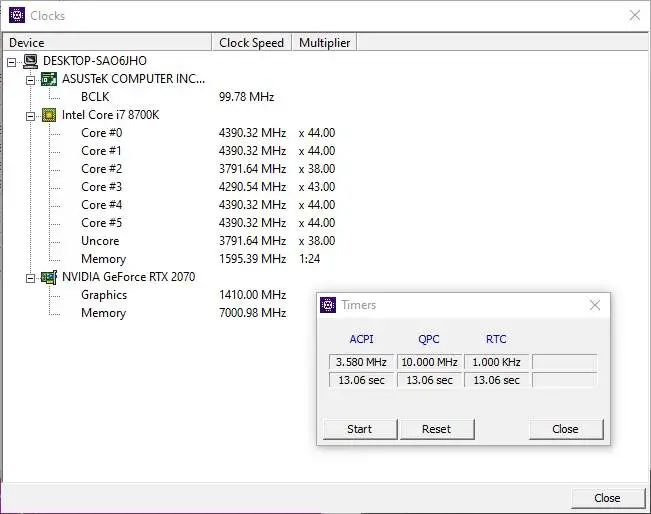
Task: Click the QPC timer label
Action: pos(429,339)
